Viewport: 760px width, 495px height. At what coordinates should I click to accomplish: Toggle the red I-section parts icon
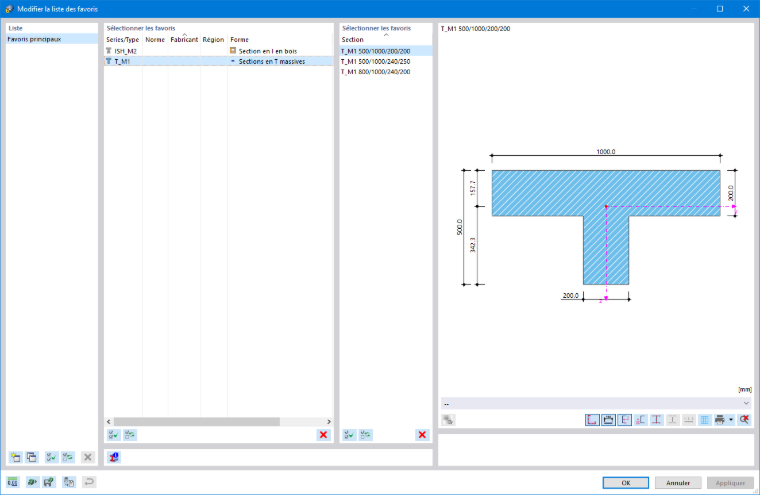(656, 420)
